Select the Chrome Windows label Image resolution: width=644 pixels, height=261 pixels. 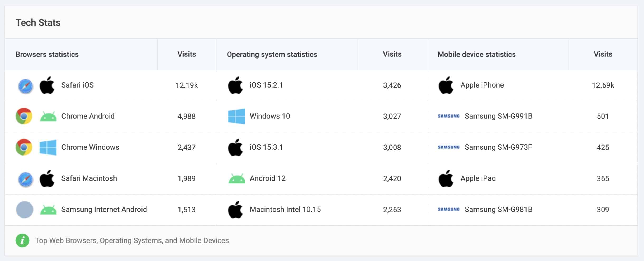[x=90, y=147]
